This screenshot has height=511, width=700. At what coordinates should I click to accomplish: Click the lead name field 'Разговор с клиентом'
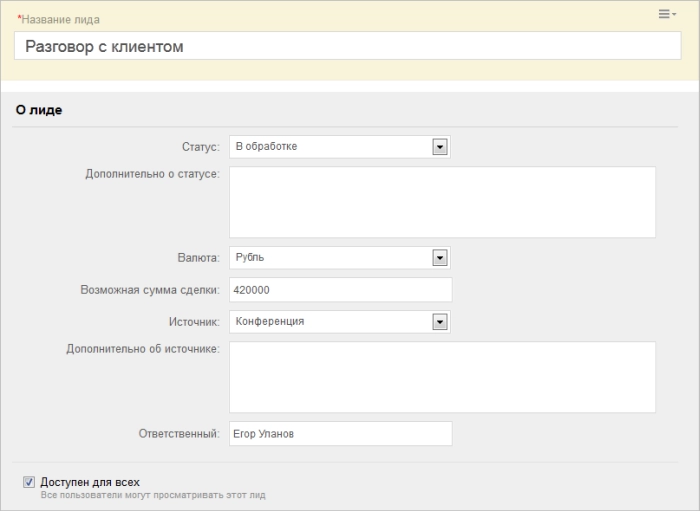coord(347,46)
